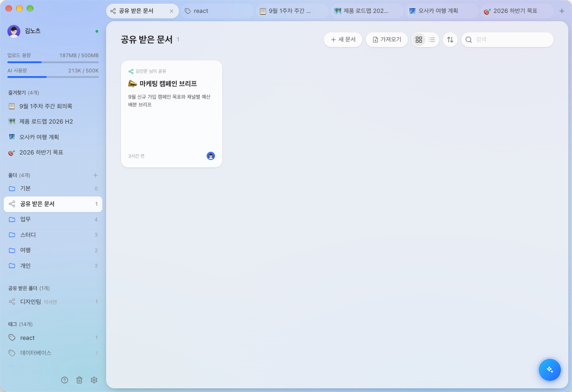The image size is (572, 392).
Task: Click the AI 사용량 progress bar
Action: 53,77
